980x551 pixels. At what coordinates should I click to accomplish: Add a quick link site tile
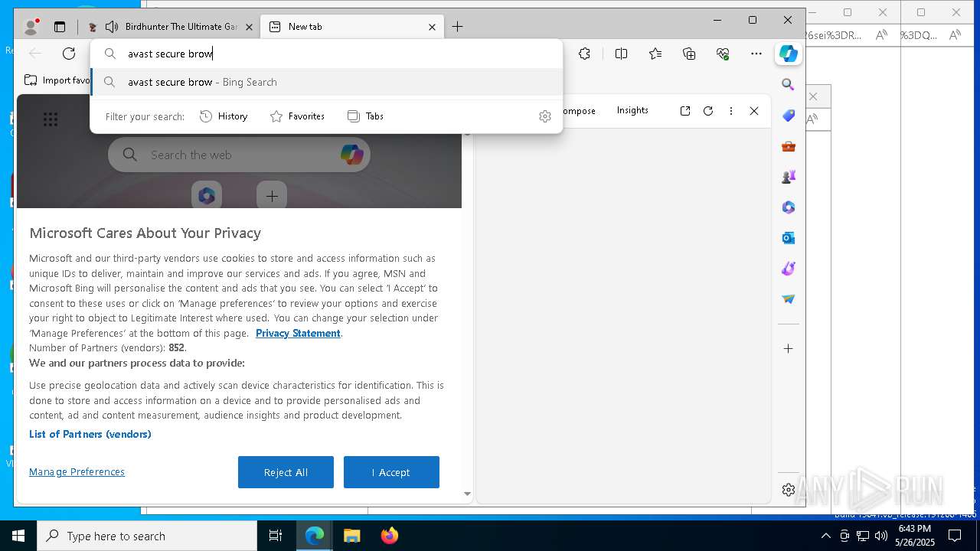(272, 196)
